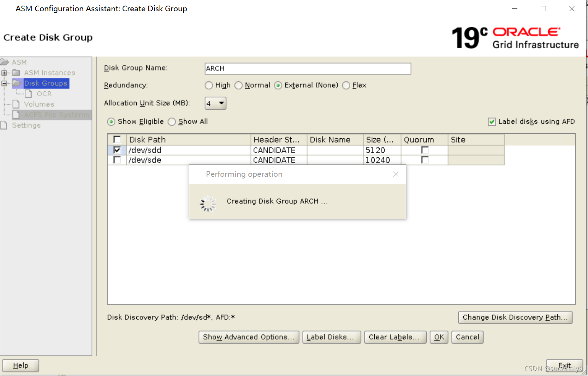Click the Volumes document icon
This screenshot has width=588, height=376.
click(16, 104)
